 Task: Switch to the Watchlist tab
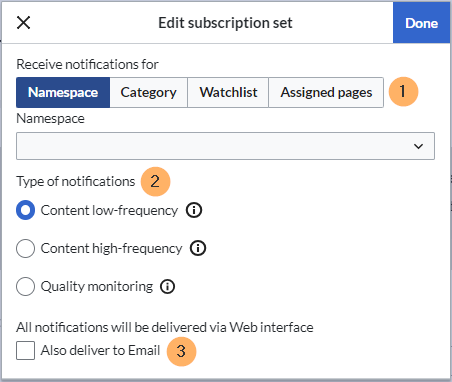click(x=228, y=92)
